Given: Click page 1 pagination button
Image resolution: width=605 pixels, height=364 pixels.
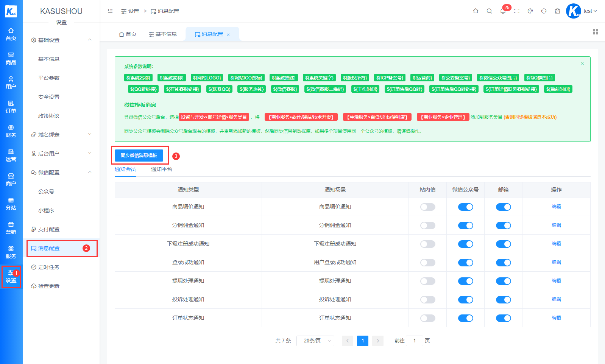Looking at the screenshot, I should (363, 341).
